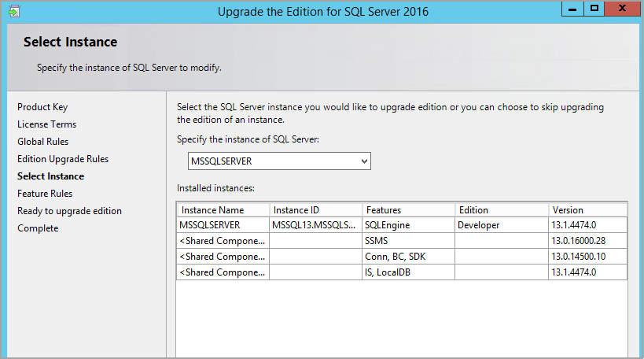Sort by the Edition column header
Screen dimensions: 644x359
[x=502, y=210]
